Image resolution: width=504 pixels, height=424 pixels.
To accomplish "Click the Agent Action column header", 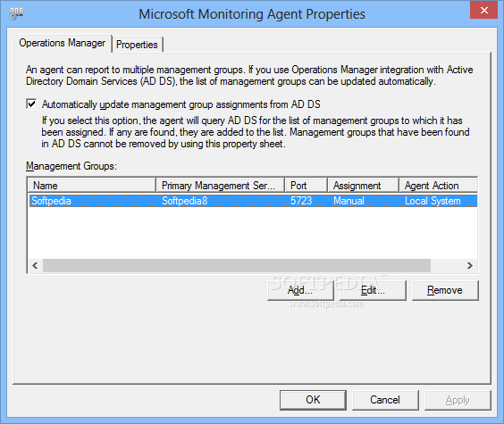I will (438, 186).
